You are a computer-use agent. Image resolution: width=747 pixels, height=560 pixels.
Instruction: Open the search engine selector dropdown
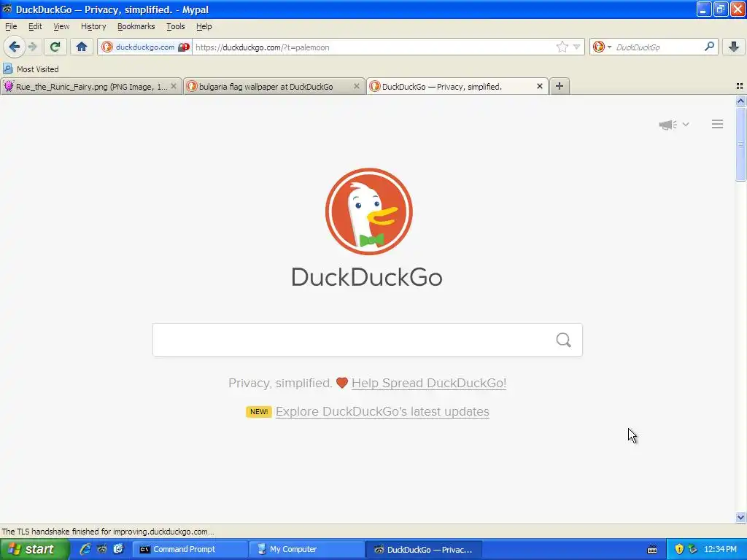602,47
